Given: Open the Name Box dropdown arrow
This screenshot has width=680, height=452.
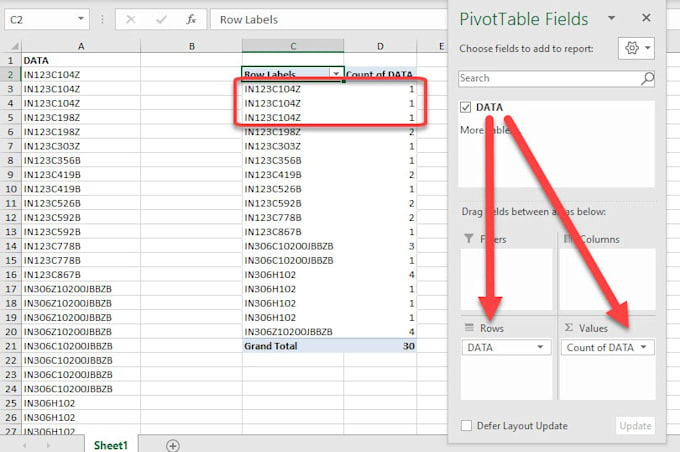Looking at the screenshot, I should click(81, 19).
